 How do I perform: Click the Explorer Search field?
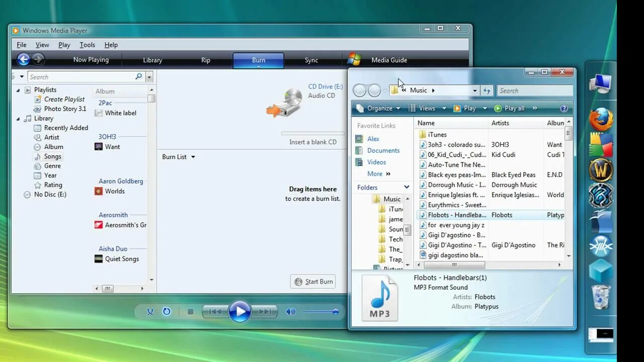535,90
